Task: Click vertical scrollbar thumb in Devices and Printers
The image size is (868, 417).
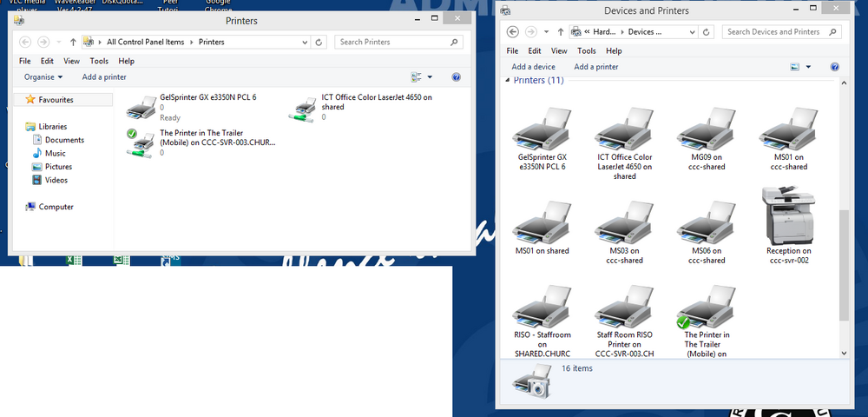Action: [x=844, y=265]
